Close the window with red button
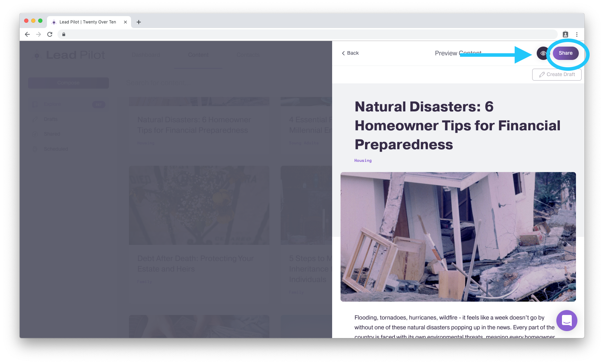The image size is (604, 364). pos(26,21)
